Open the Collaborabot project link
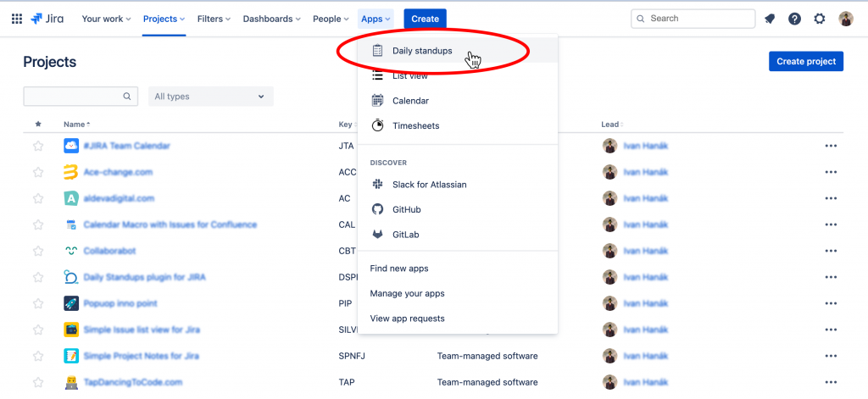868x399 pixels. coord(109,251)
